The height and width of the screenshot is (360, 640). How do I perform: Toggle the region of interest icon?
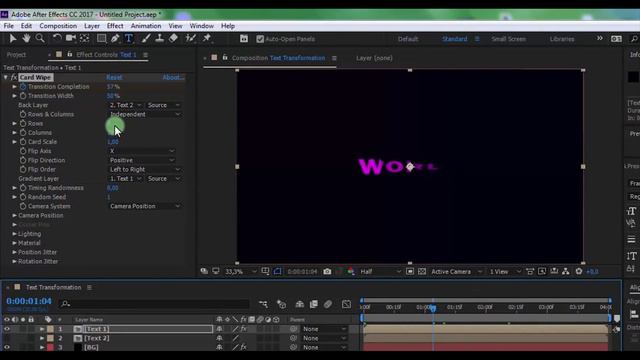pyautogui.click(x=410, y=271)
